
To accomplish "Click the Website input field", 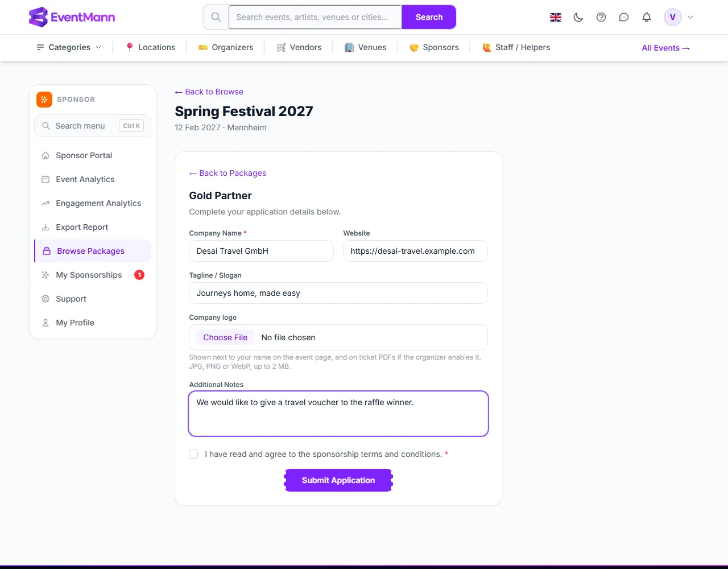I will 415,251.
